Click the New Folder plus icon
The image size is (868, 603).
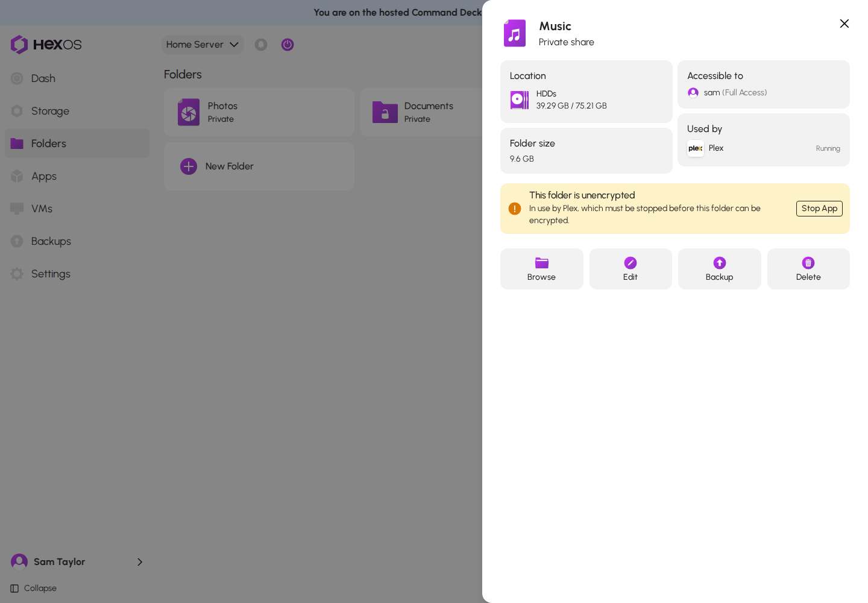[189, 166]
